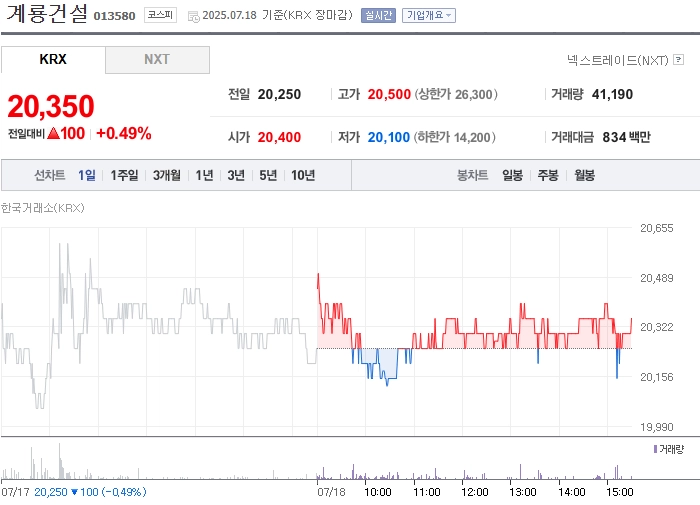Click the 10:00 time axis label
Viewport: 700px width, 505px height.
378,492
